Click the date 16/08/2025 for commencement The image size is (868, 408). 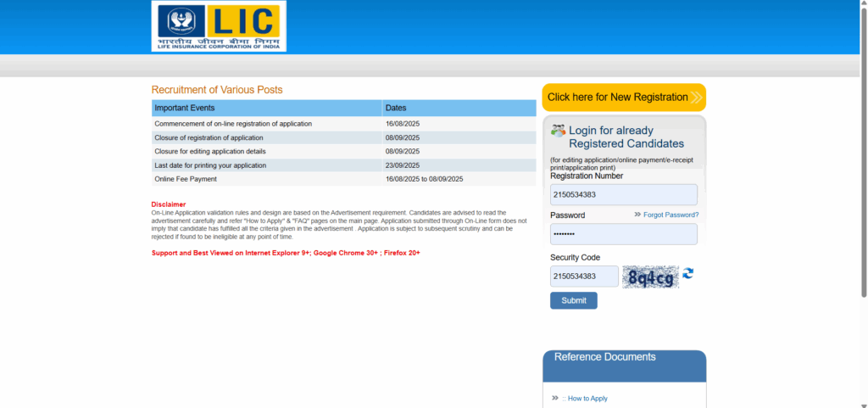403,124
